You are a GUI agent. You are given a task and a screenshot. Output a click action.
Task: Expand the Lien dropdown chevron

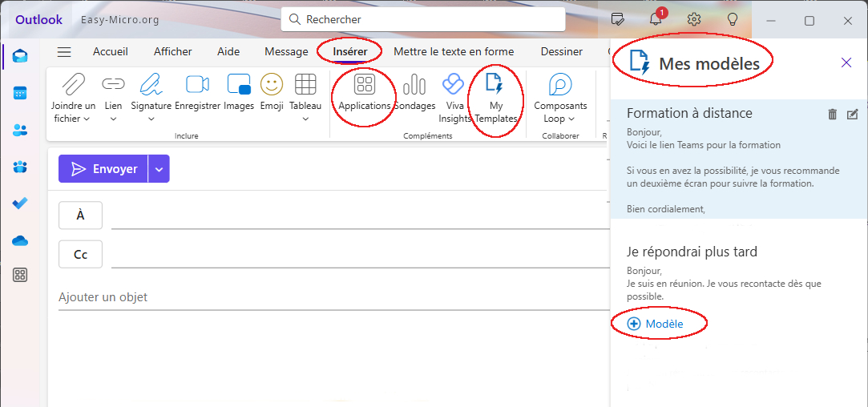(x=113, y=119)
